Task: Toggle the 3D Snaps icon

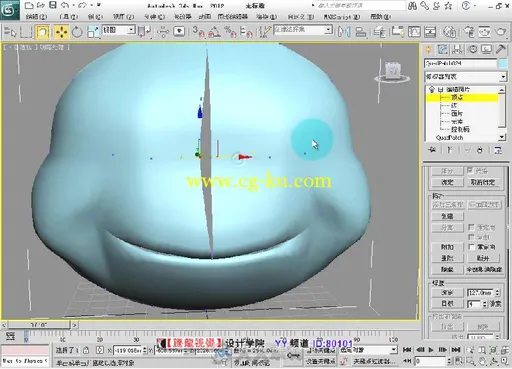Action: (x=198, y=32)
